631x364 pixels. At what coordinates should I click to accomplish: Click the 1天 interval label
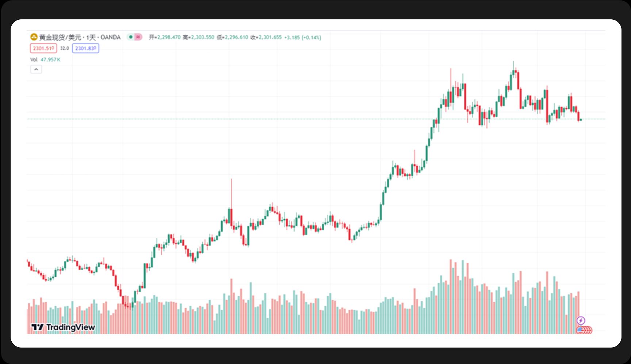pos(91,37)
